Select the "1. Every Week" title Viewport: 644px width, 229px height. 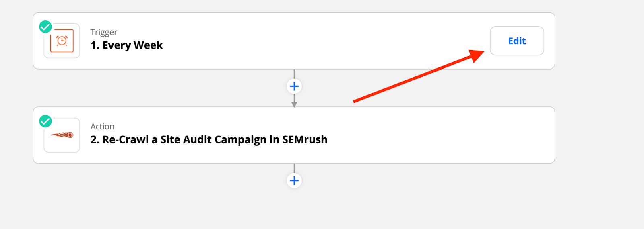126,45
